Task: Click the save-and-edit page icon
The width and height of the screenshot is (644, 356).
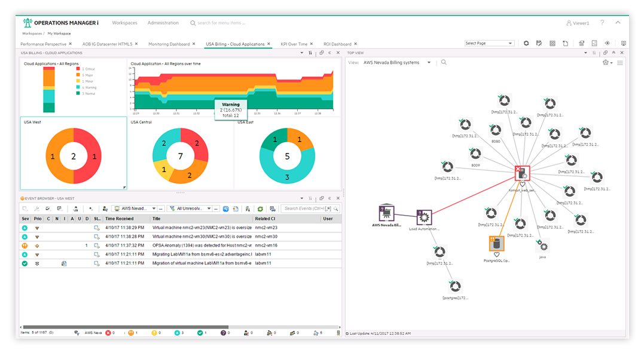Action: click(x=539, y=43)
